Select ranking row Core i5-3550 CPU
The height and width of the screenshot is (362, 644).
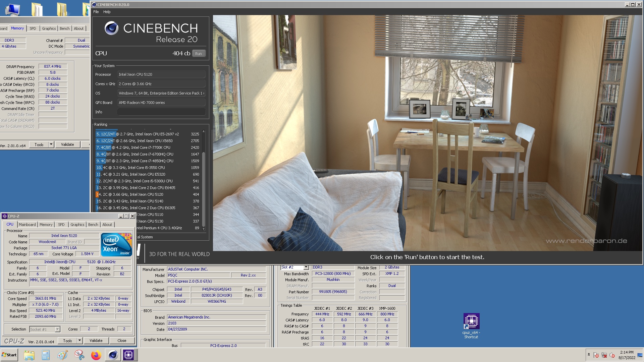point(148,168)
